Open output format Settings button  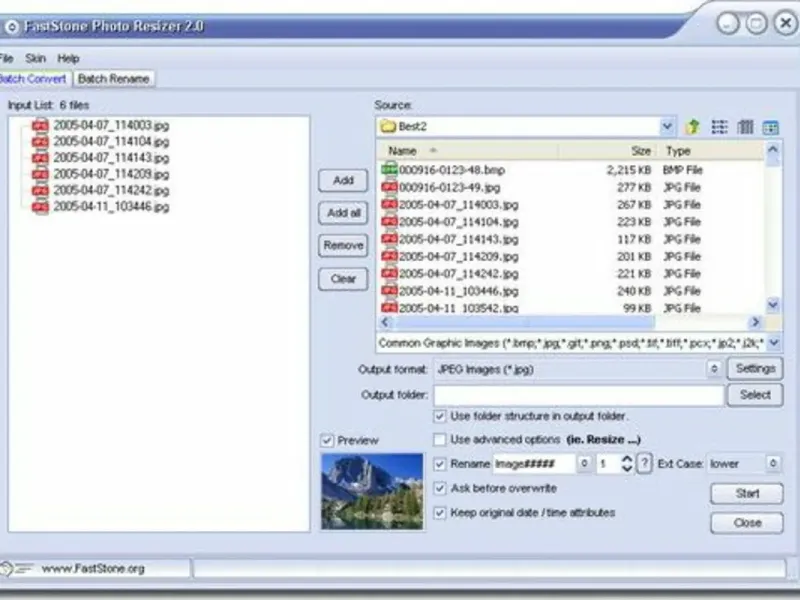coord(755,368)
